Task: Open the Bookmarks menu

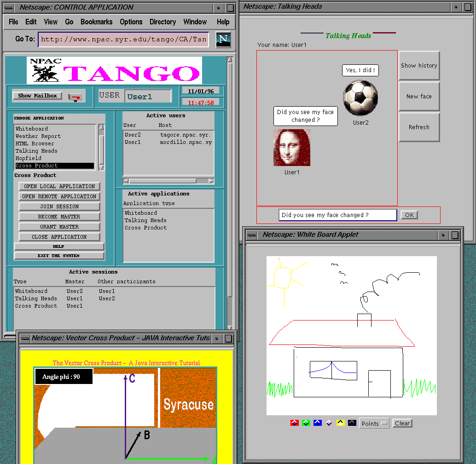Action: point(97,22)
